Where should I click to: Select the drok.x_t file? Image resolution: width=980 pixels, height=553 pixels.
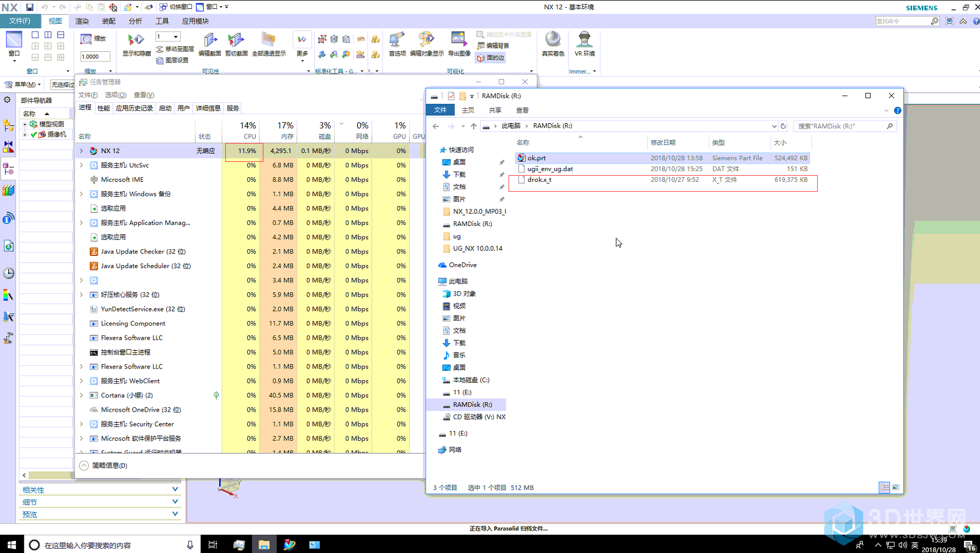pyautogui.click(x=663, y=180)
